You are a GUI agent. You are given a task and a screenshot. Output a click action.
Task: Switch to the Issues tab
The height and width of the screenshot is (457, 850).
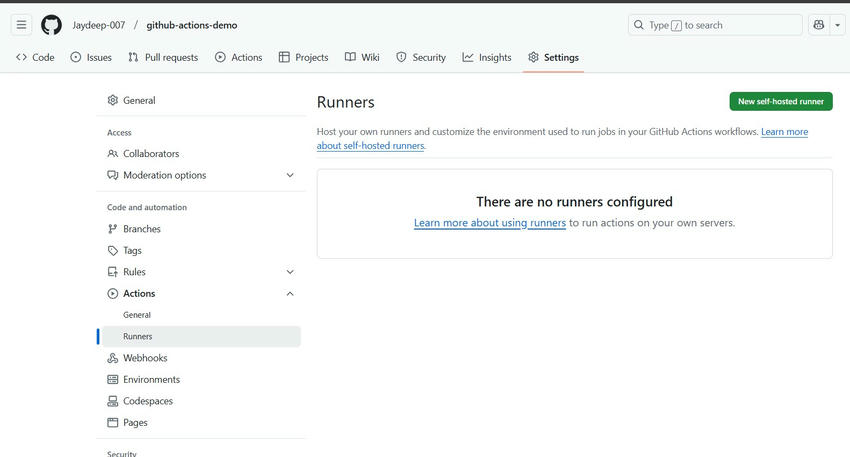click(91, 57)
